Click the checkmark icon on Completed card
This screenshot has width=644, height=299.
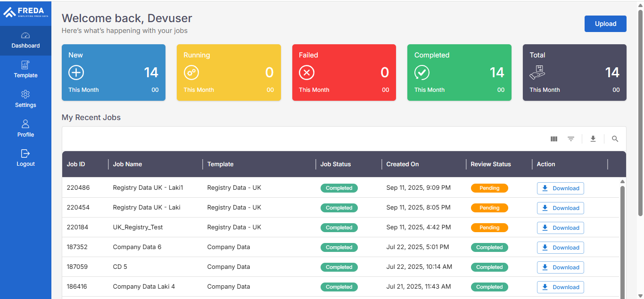coord(421,73)
